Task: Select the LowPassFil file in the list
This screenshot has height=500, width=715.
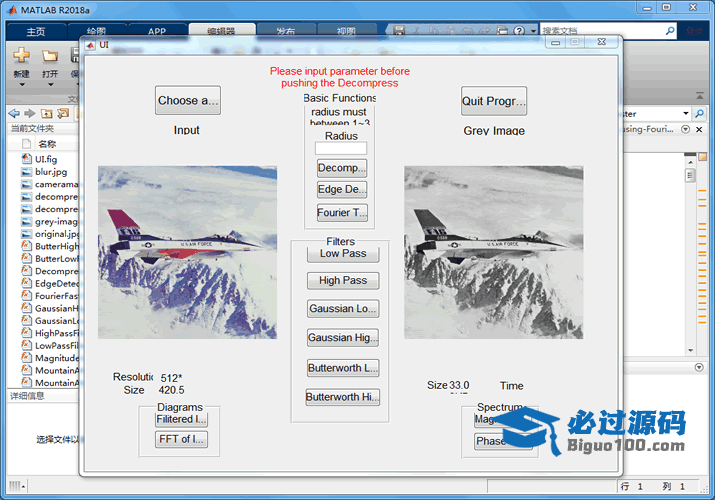Action: point(50,345)
